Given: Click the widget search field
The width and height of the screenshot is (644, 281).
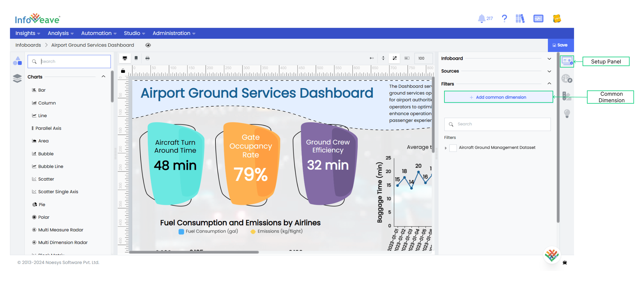Looking at the screenshot, I should click(x=69, y=62).
